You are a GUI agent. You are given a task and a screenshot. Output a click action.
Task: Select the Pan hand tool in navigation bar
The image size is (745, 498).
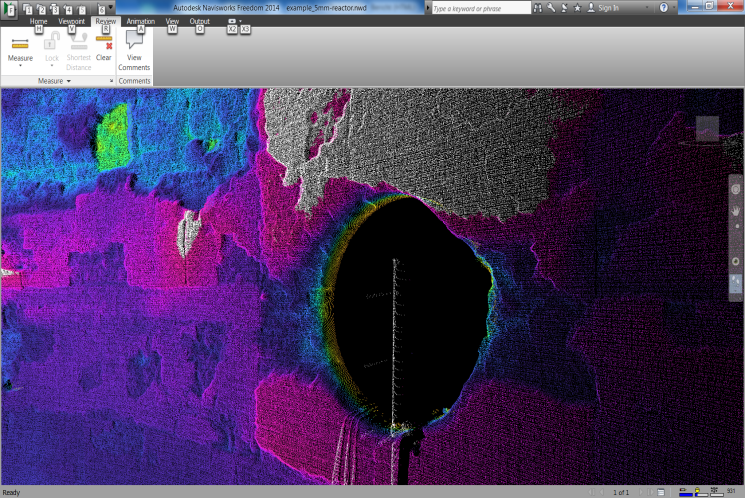(736, 211)
